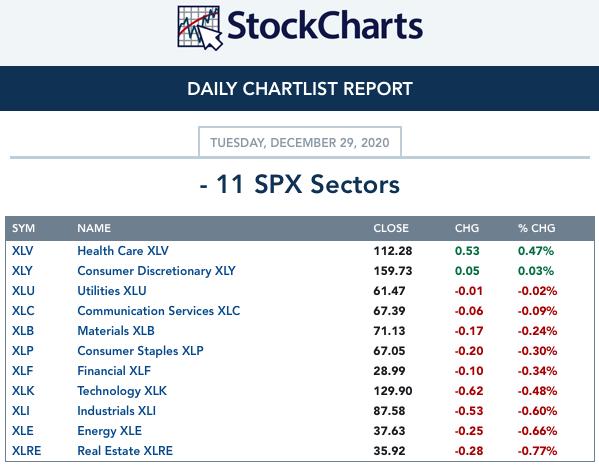Open Consumer Discretionary XLY chart link

click(156, 271)
